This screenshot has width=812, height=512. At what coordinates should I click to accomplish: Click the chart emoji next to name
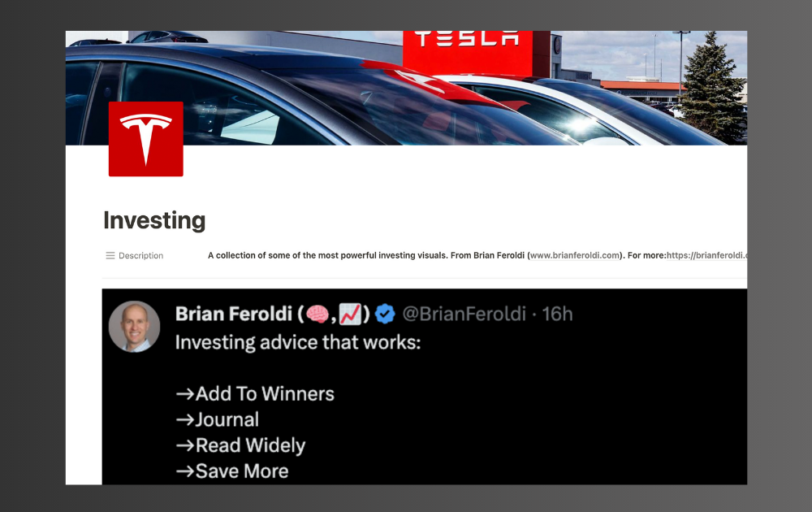[x=350, y=314]
